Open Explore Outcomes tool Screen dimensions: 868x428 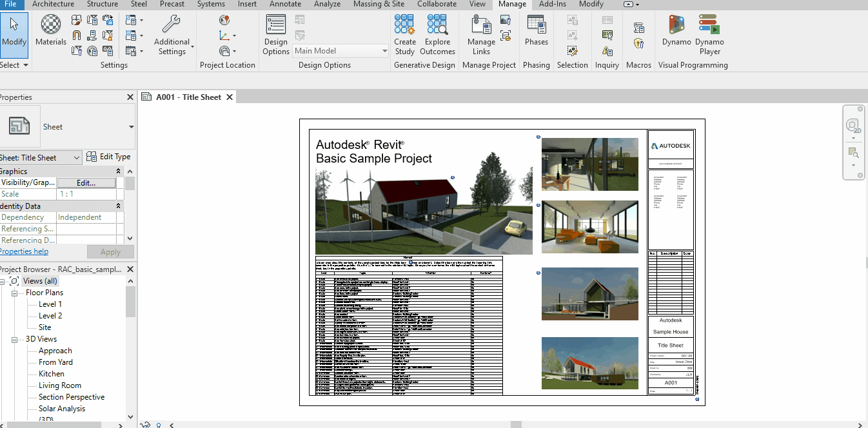point(437,35)
